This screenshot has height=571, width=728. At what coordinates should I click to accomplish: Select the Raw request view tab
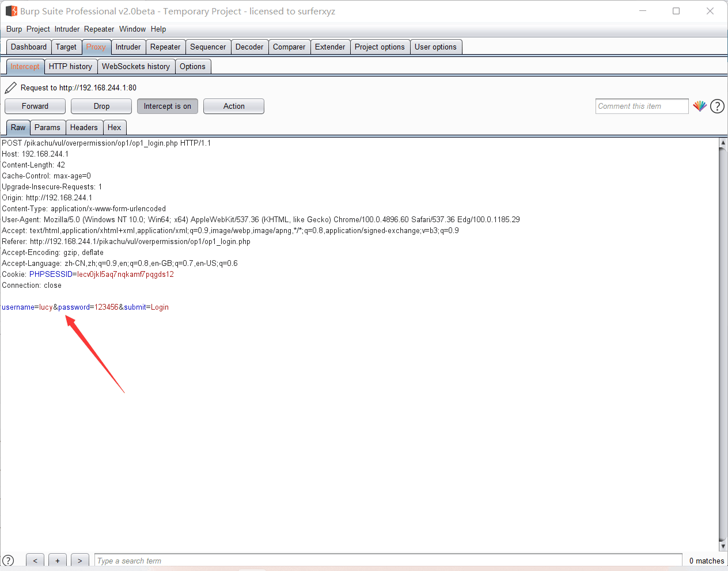point(18,128)
